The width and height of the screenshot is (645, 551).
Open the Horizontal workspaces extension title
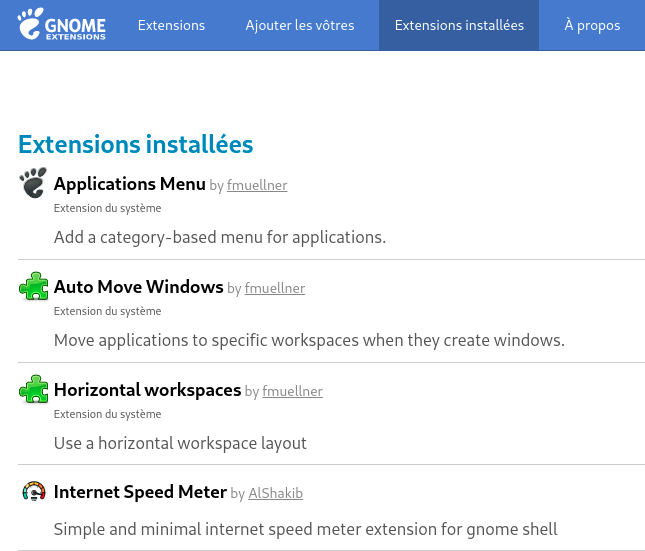click(x=147, y=390)
